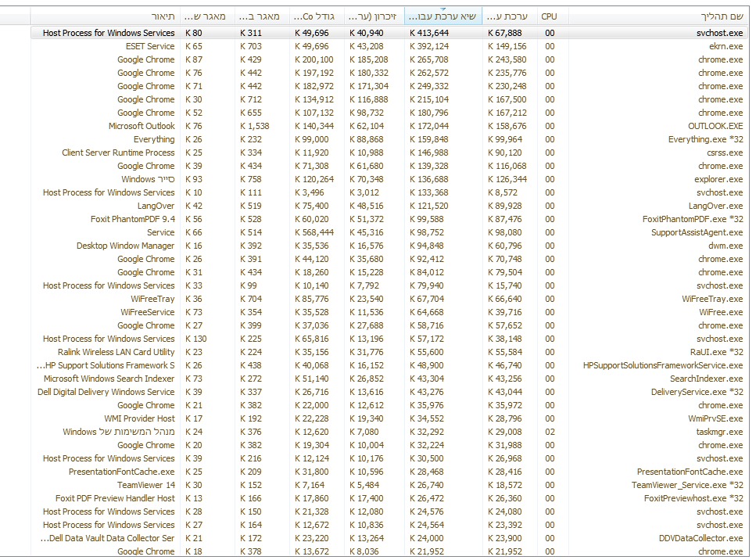Select the FoxitPhantomPDF.exe *32 process
The image size is (756, 560).
point(693,219)
